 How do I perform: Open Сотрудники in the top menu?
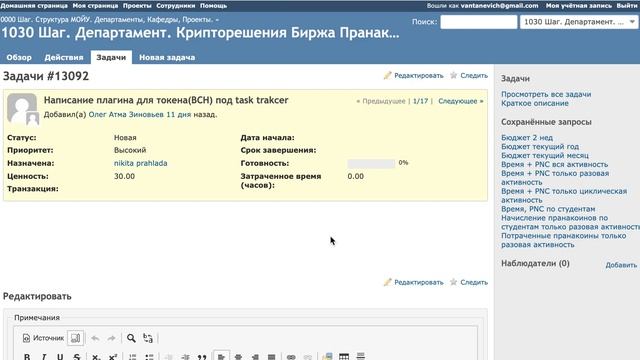pyautogui.click(x=176, y=6)
